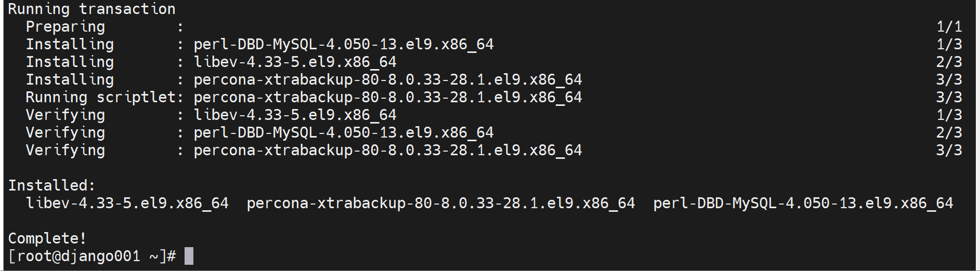
Task: Click perl-DBD-MySQL package in the Installed list
Action: click(x=803, y=203)
